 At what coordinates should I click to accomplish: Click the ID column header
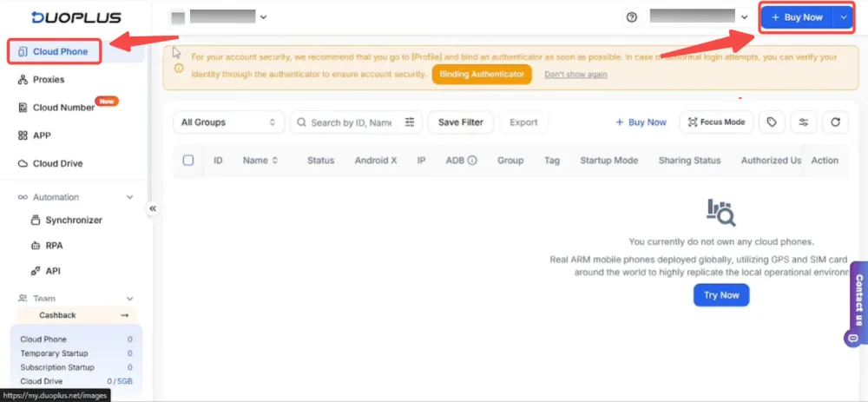tap(218, 161)
